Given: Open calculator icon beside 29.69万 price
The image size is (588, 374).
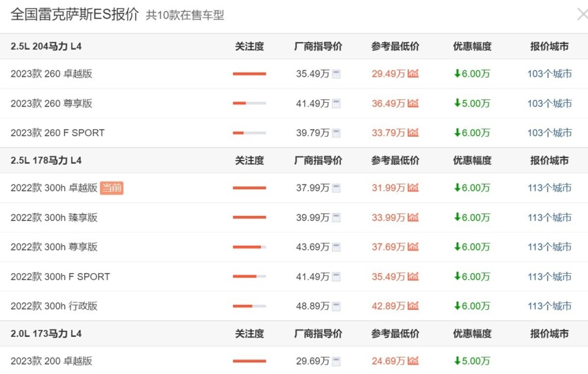Looking at the screenshot, I should (x=336, y=362).
